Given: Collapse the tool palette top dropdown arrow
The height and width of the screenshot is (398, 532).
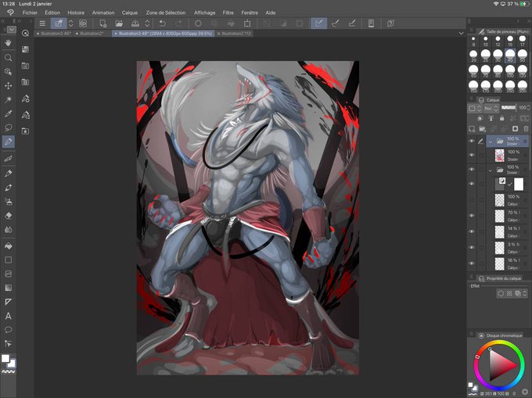Looking at the screenshot, I should click(x=12, y=30).
